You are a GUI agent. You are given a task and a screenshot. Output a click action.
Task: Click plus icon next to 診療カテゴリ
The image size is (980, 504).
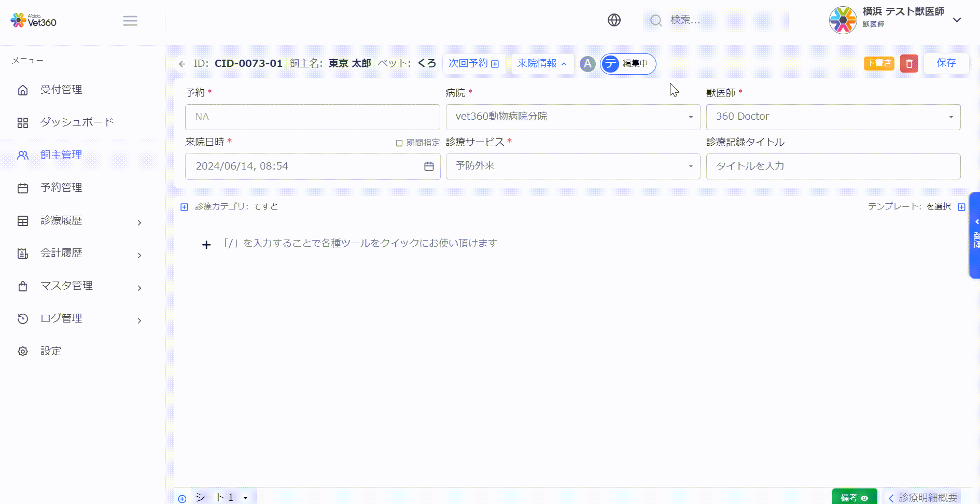pyautogui.click(x=184, y=207)
